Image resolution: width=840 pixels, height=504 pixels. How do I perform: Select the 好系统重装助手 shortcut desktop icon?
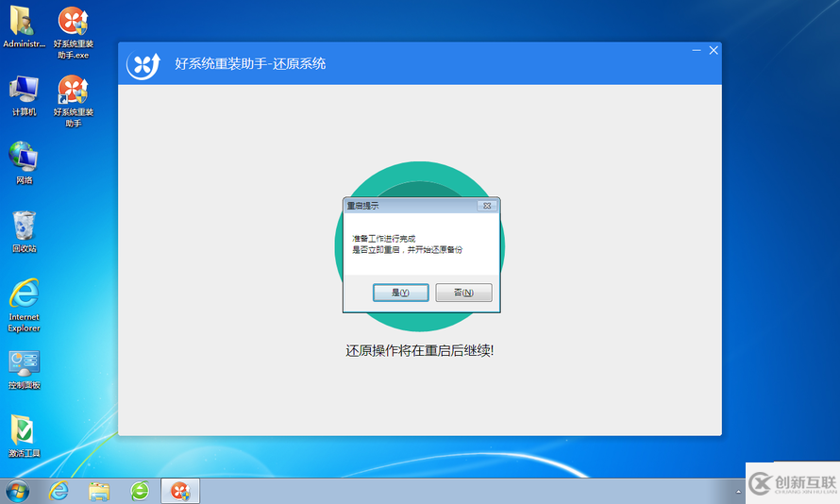pos(74,101)
